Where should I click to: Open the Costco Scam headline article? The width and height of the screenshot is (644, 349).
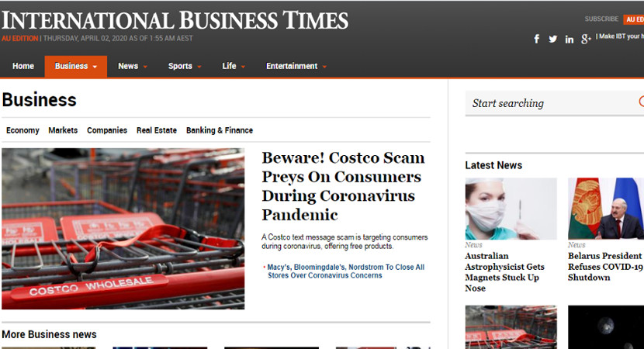(343, 186)
